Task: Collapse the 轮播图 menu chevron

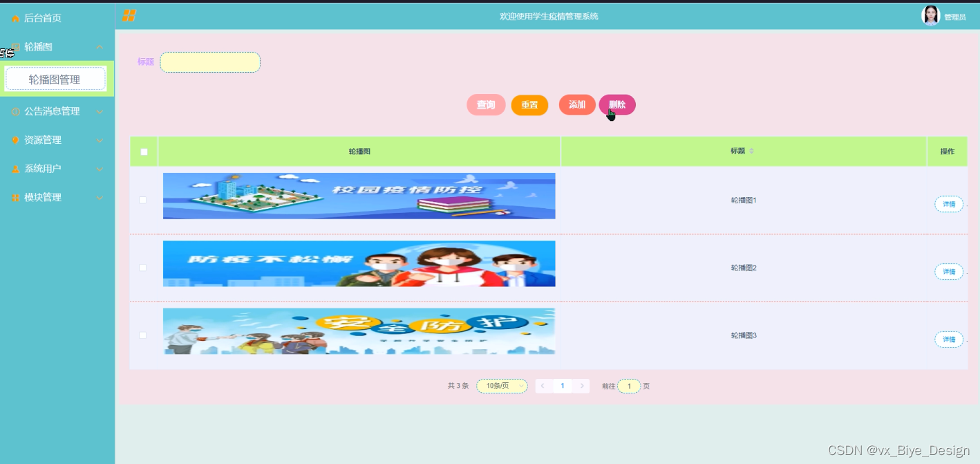Action: tap(100, 47)
